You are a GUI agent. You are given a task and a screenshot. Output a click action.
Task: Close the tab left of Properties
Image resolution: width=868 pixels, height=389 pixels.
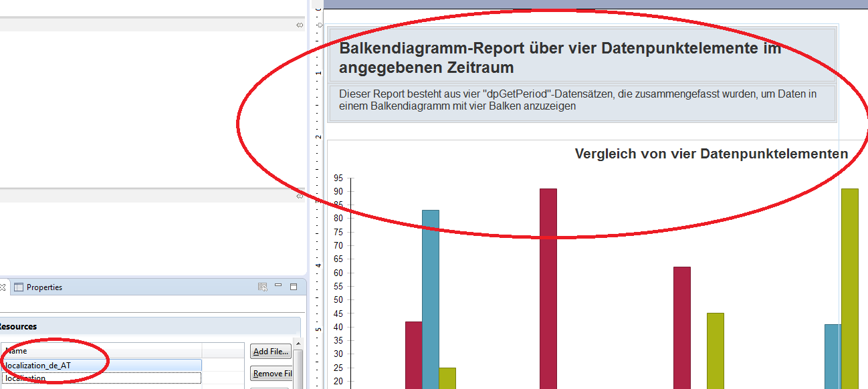click(2, 287)
